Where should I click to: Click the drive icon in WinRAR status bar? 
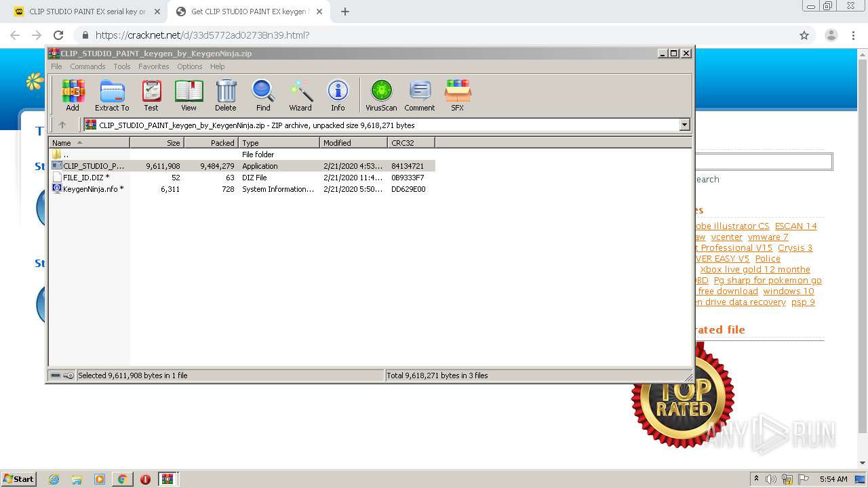56,375
